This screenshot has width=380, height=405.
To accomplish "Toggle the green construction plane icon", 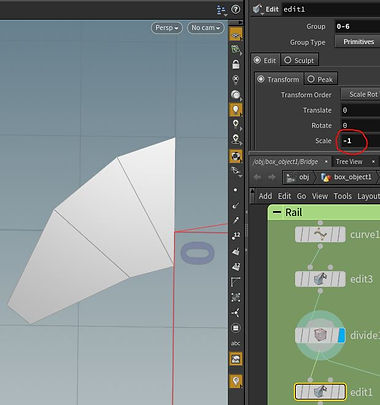I will 236,50.
